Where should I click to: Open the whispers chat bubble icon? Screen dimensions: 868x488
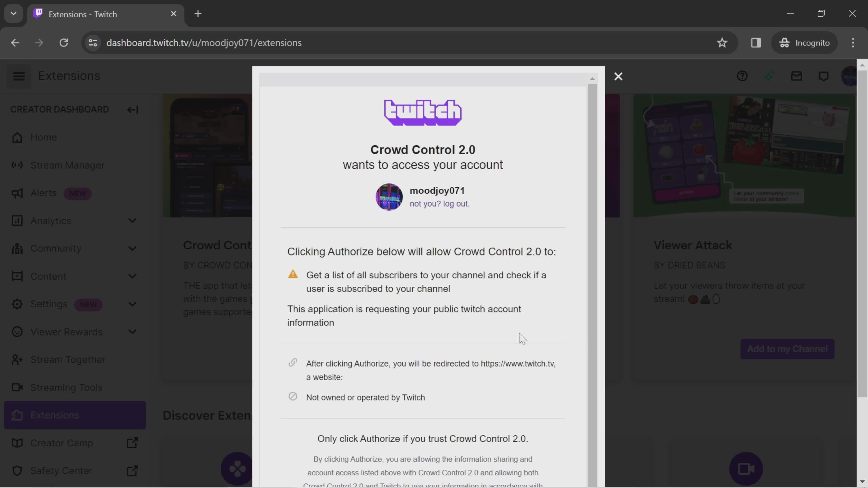click(823, 76)
